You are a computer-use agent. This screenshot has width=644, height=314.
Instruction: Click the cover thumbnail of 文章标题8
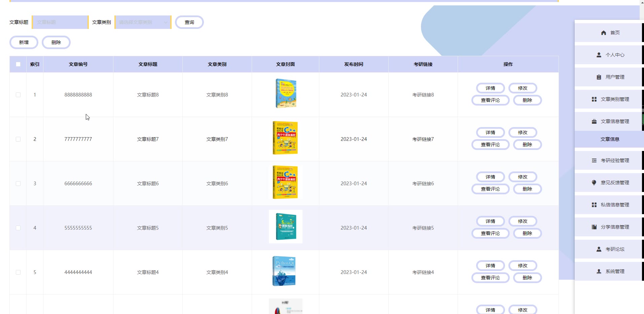click(286, 93)
